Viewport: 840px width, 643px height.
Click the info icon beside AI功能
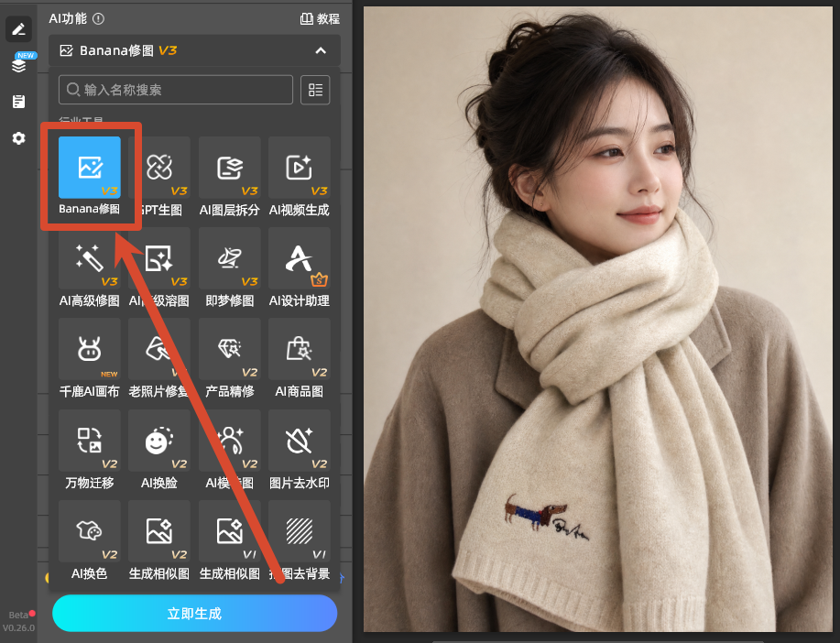pos(98,18)
